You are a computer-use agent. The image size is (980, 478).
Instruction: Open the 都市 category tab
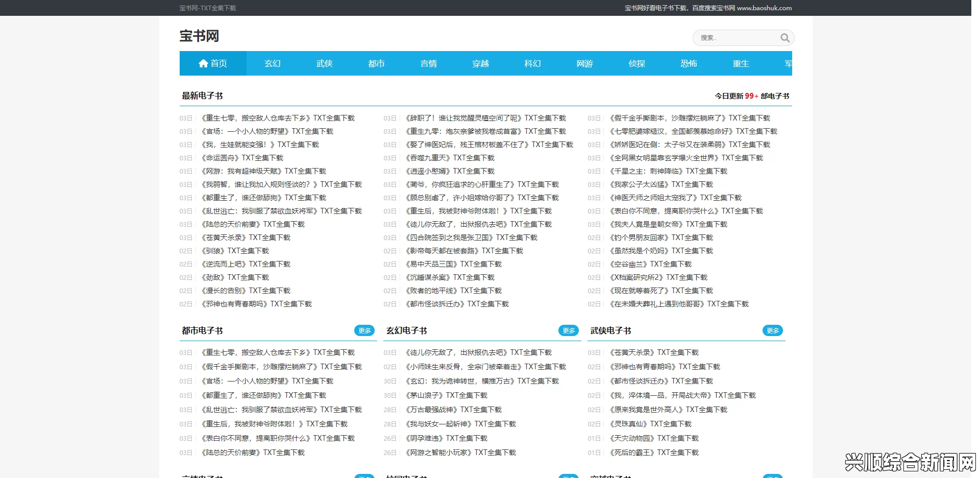coord(377,63)
